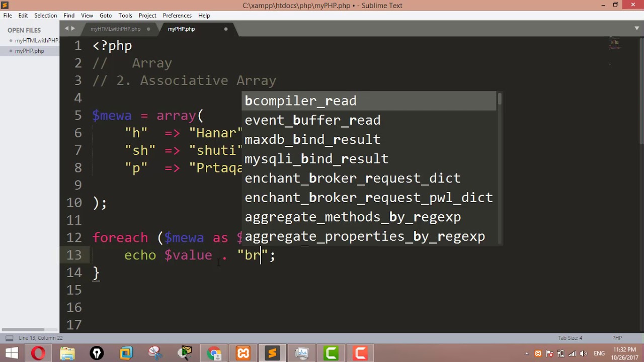Viewport: 644px width, 362px height.
Task: Open the Tools menu
Action: pyautogui.click(x=125, y=16)
